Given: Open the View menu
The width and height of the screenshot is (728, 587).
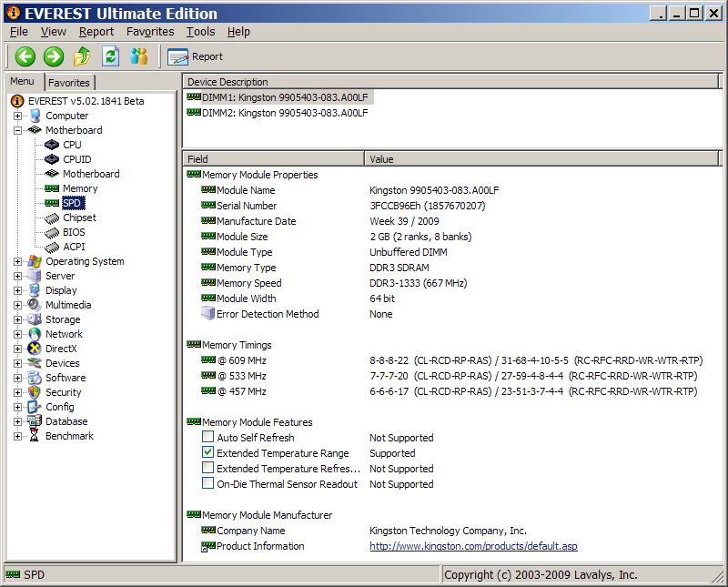Looking at the screenshot, I should tap(54, 32).
